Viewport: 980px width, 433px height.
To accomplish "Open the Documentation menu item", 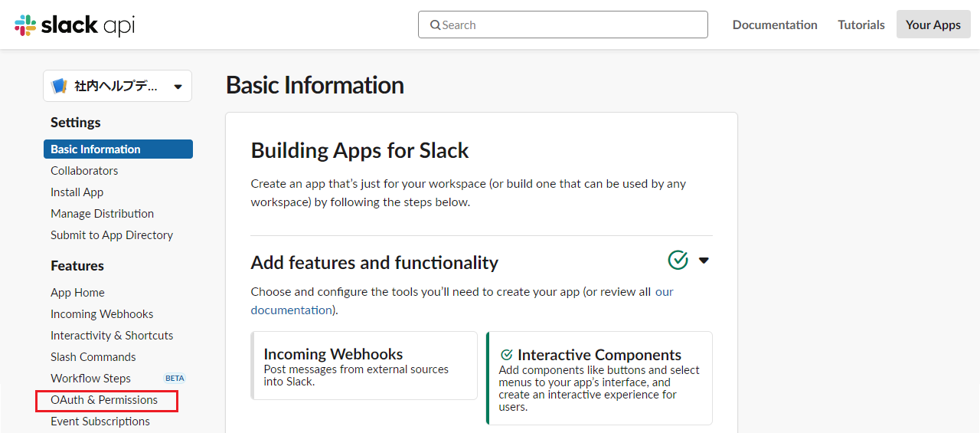I will 775,25.
